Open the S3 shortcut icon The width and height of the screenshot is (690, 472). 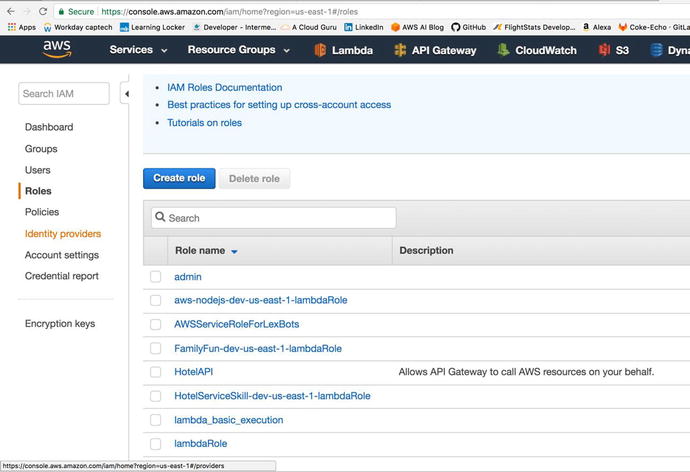coord(604,50)
